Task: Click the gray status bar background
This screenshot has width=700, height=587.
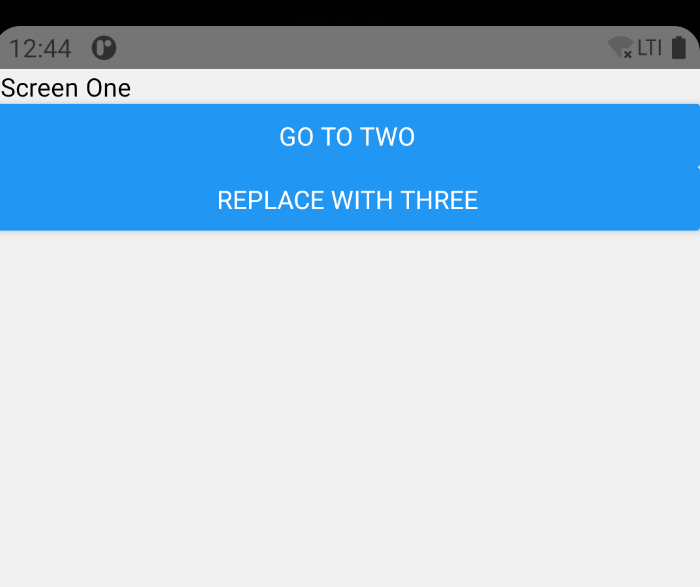Action: 357,48
